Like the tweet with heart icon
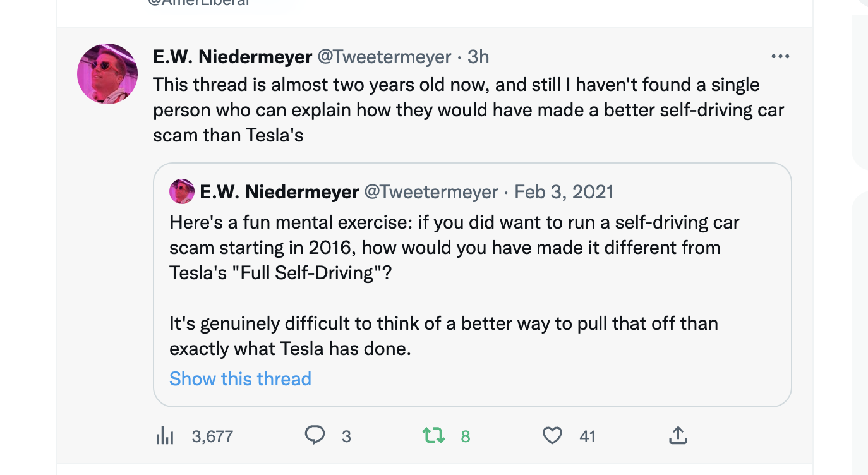The height and width of the screenshot is (475, 868). [552, 435]
